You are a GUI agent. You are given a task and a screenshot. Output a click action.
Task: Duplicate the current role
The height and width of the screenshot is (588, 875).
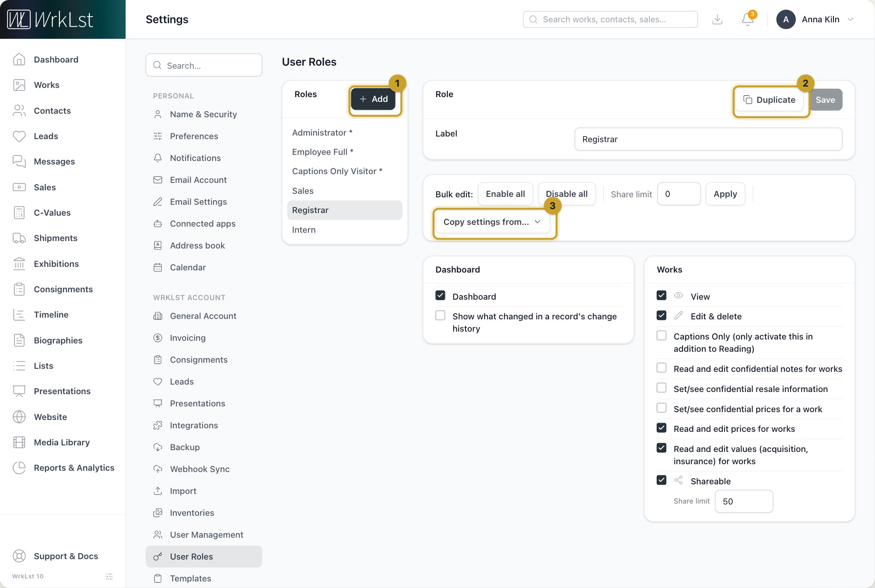point(769,100)
